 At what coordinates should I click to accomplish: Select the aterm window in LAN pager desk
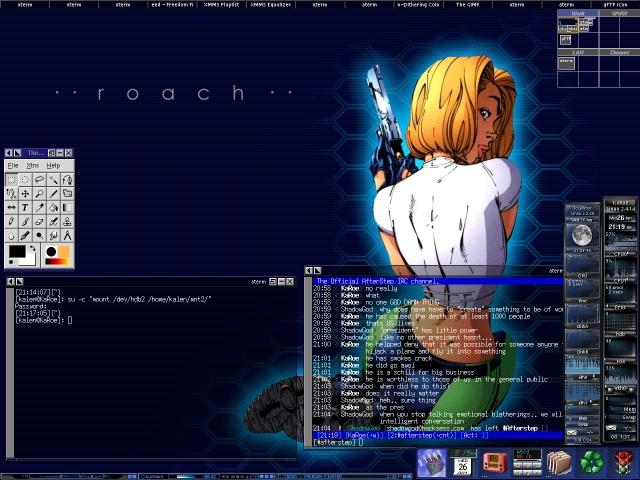click(x=567, y=63)
